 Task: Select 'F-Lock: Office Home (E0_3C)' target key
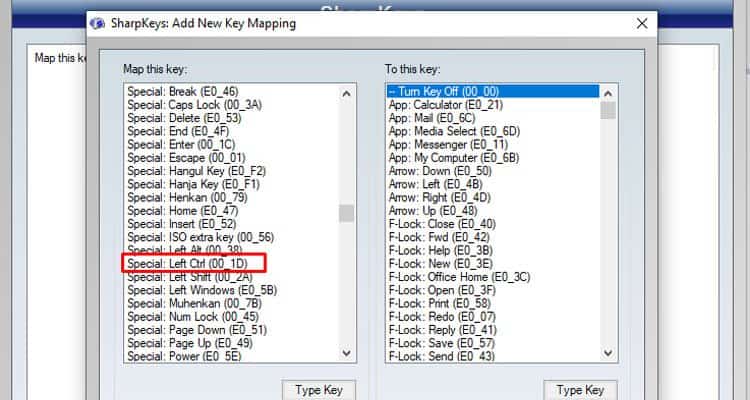(x=460, y=277)
